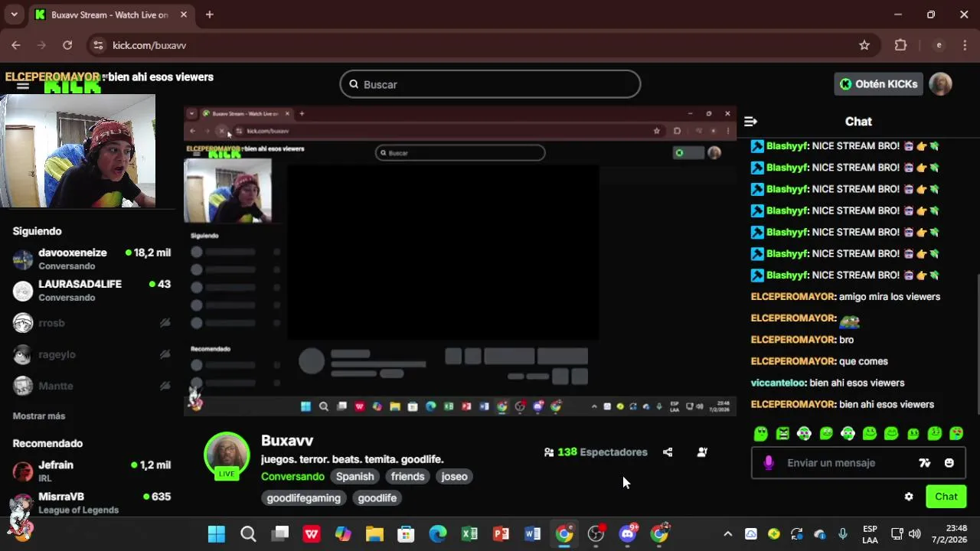Close the Buxavv Stream tab
The image size is (980, 551).
(x=184, y=15)
